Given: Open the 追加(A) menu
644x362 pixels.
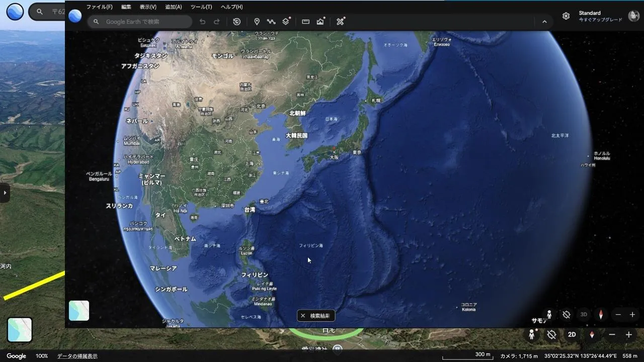Looking at the screenshot, I should [x=174, y=7].
